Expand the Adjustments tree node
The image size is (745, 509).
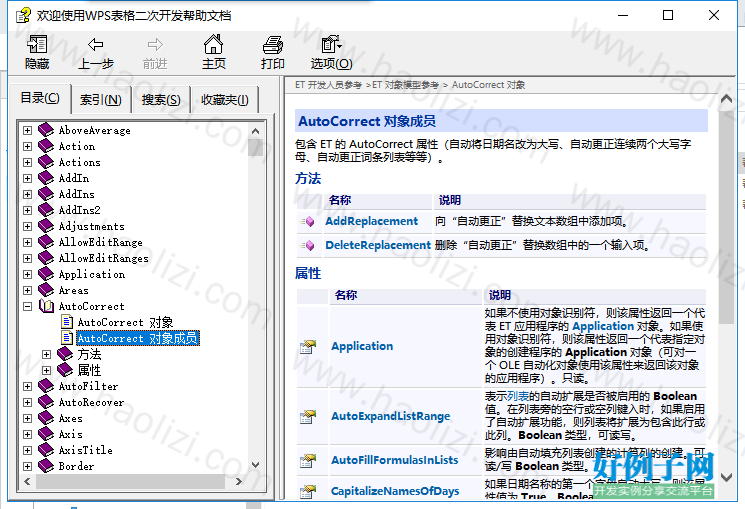tap(28, 226)
